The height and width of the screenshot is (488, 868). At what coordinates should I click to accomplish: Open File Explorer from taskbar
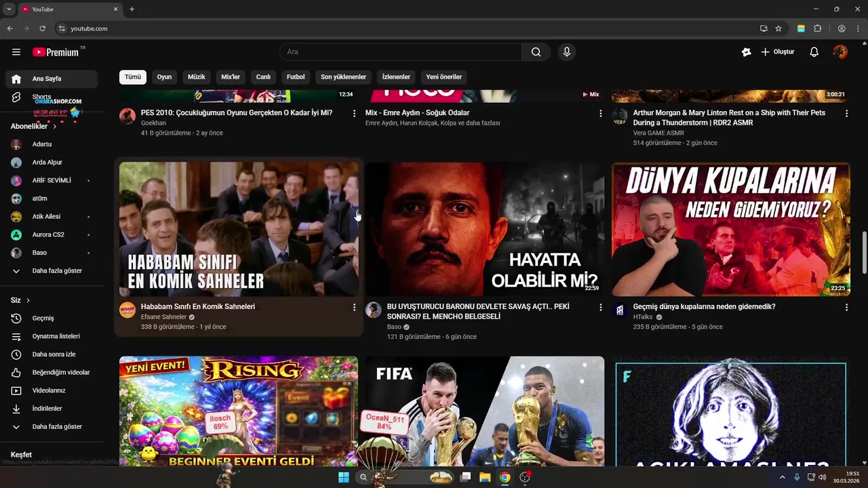(x=485, y=477)
